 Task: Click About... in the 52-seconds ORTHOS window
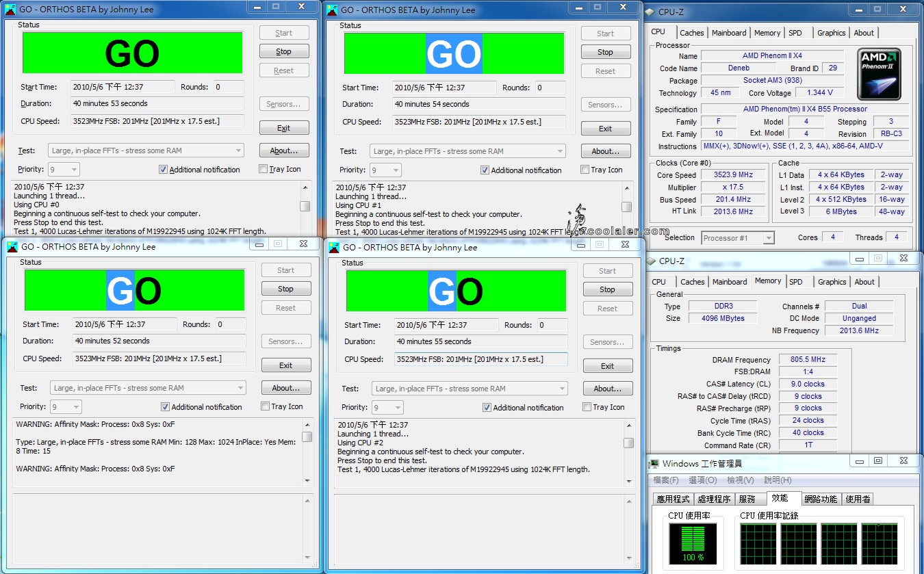(x=286, y=388)
